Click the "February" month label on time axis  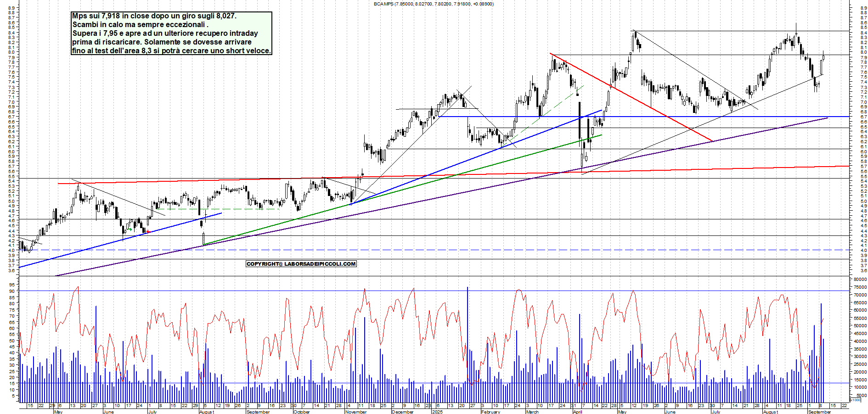click(490, 412)
